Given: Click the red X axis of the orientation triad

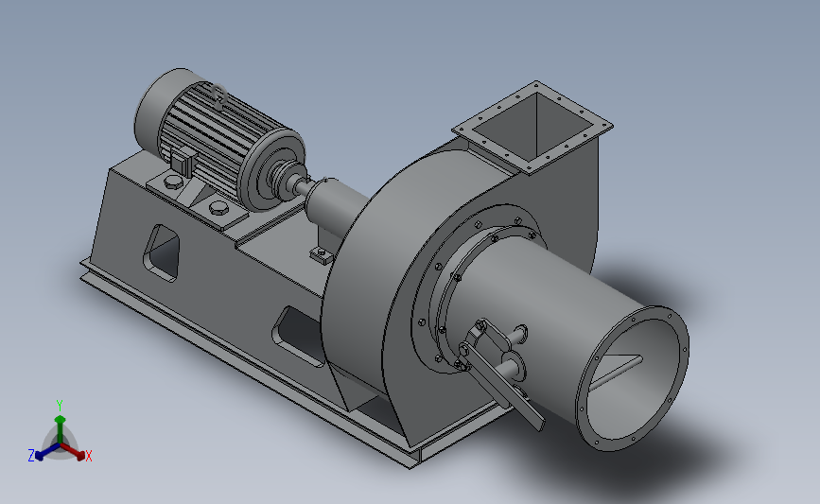Looking at the screenshot, I should [77, 453].
